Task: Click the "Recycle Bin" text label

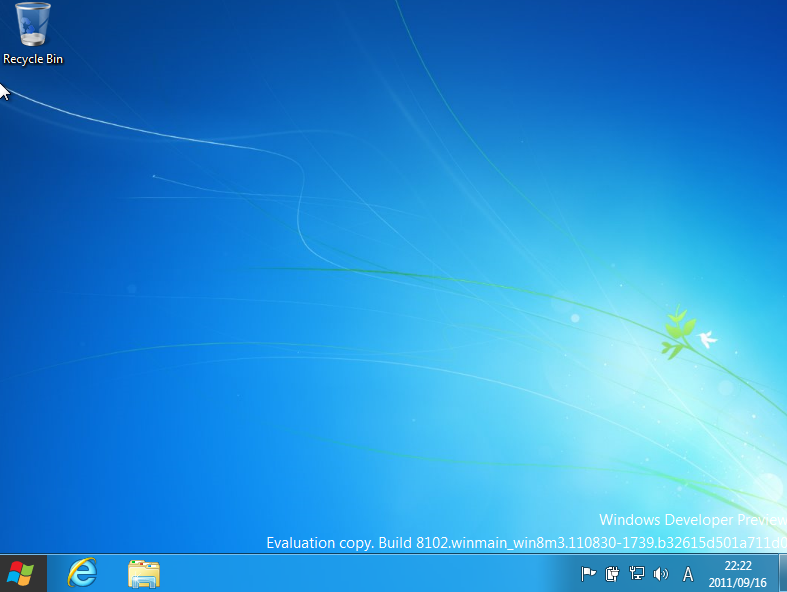Action: pyautogui.click(x=33, y=59)
